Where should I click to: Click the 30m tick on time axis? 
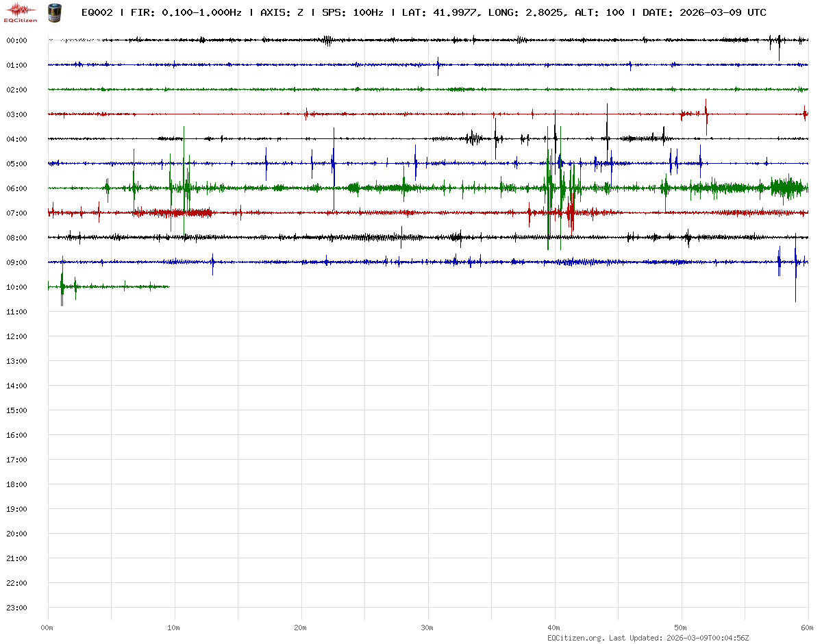(x=427, y=628)
